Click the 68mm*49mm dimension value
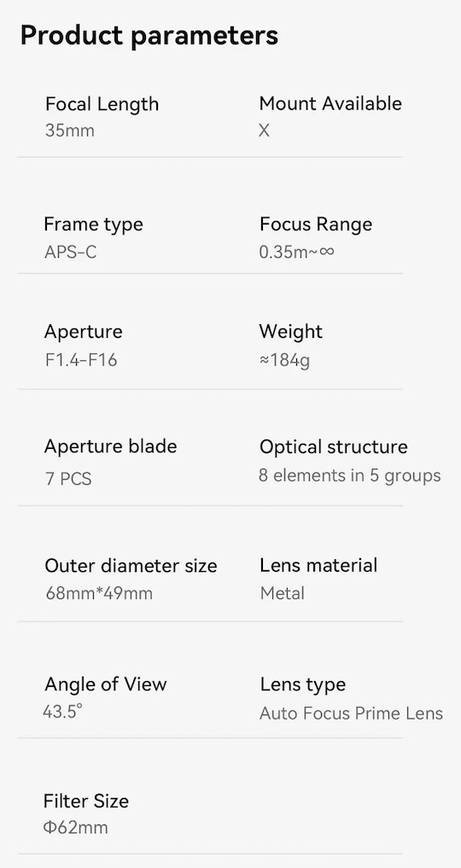Screen dimensions: 461x868 (x=99, y=594)
